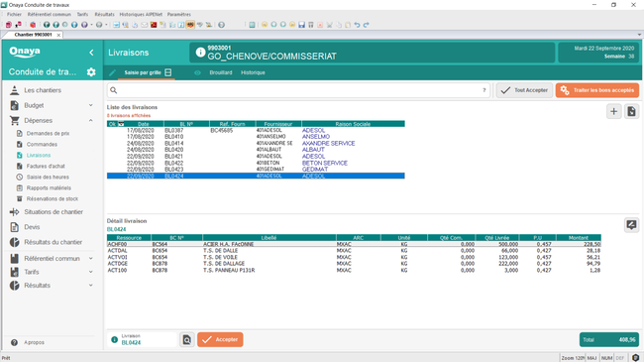Click the deliveries search input field

[x=298, y=90]
